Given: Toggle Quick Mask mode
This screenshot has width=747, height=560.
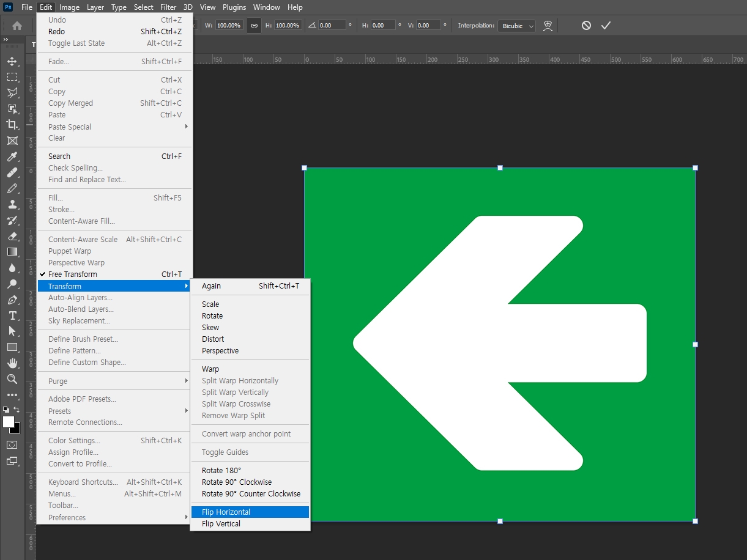Looking at the screenshot, I should coord(12,444).
